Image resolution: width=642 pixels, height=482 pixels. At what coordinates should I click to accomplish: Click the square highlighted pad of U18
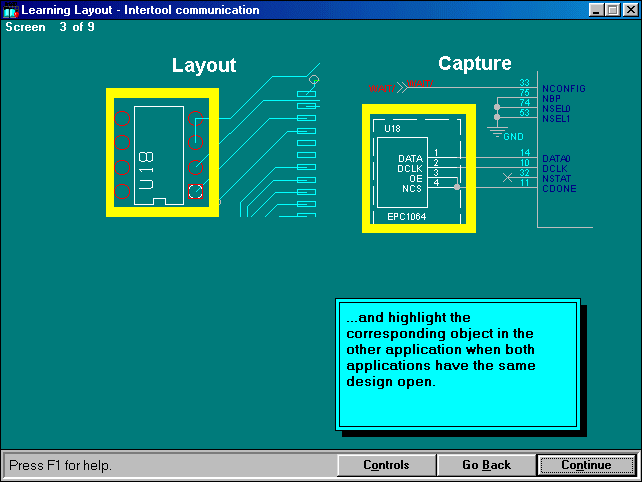pyautogui.click(x=196, y=191)
